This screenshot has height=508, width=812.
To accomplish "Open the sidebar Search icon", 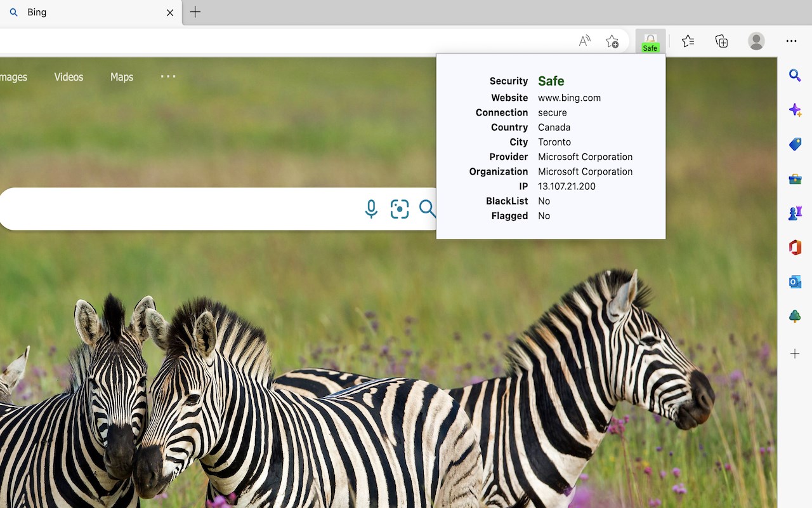I will point(795,76).
